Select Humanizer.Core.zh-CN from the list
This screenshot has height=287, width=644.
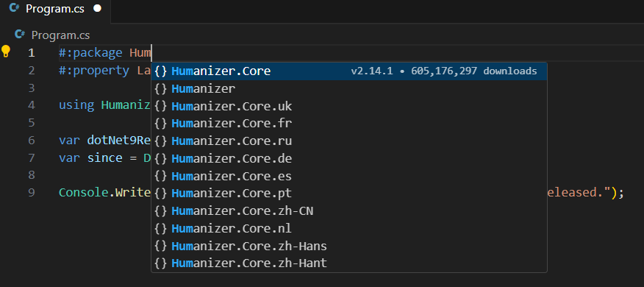pos(349,211)
